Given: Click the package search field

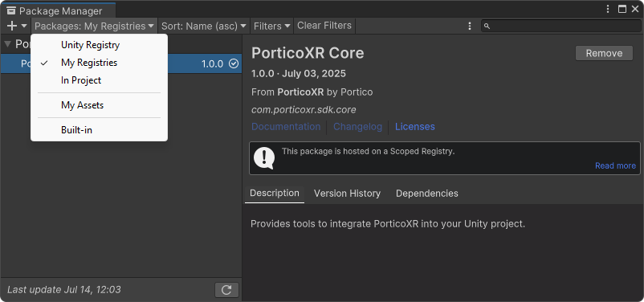Looking at the screenshot, I should [560, 26].
